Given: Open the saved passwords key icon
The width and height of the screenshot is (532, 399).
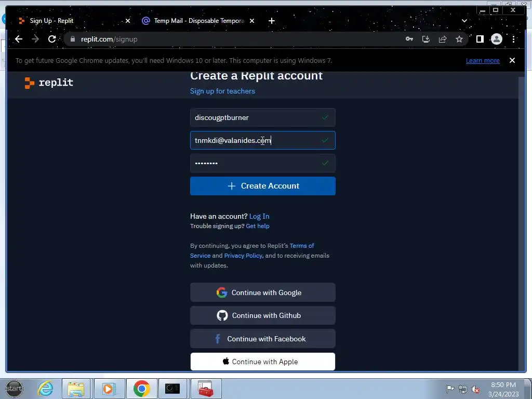Looking at the screenshot, I should click(x=409, y=39).
